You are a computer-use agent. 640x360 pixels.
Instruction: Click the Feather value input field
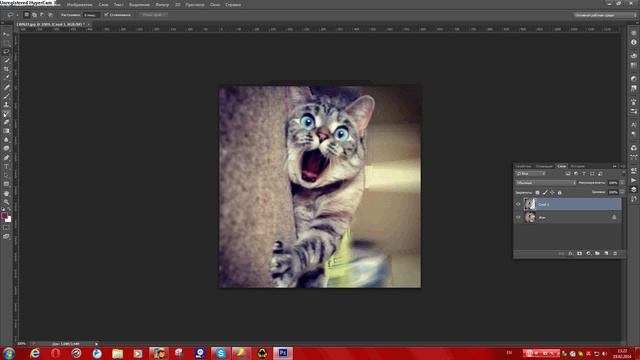click(91, 15)
